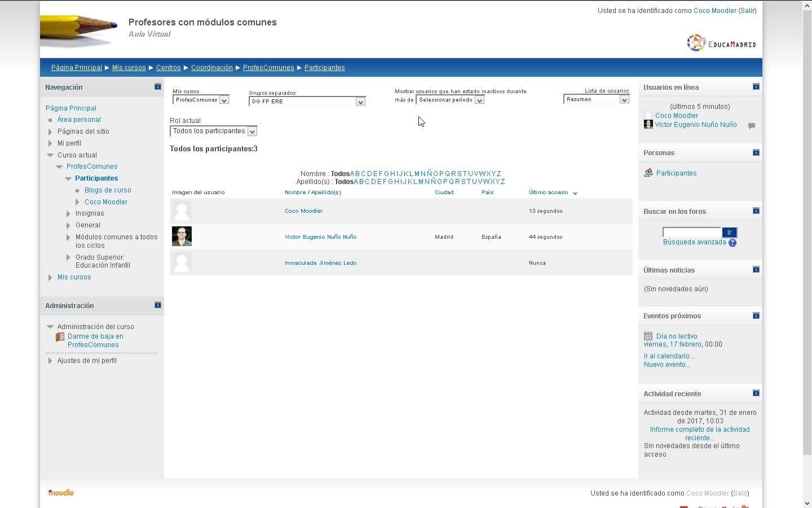
Task: Expand Páginas del sitio in navigation
Action: (50, 132)
